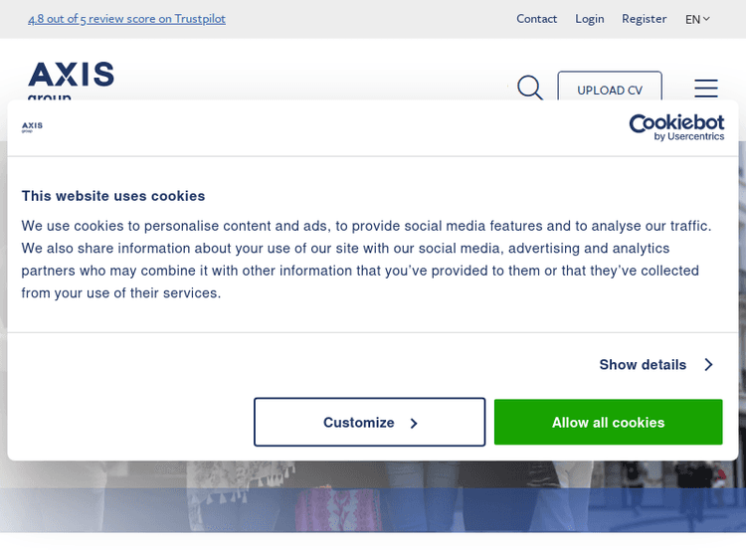Open the Contact menu item
Viewport: 746px width, 560px height.
tap(536, 19)
